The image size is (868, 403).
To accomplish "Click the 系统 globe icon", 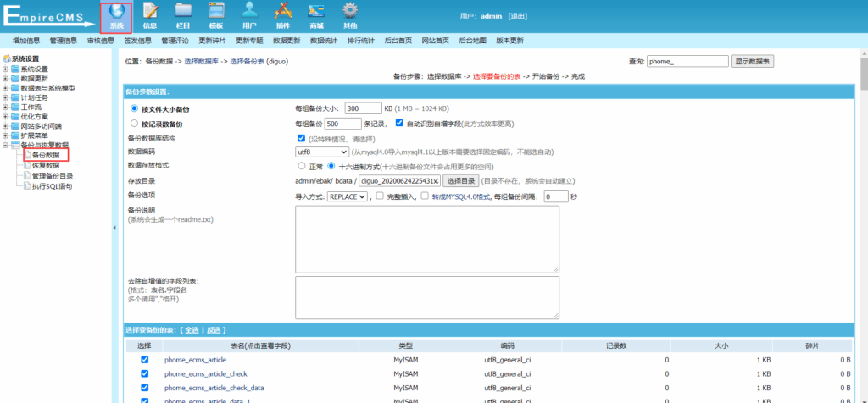I will 117,15.
